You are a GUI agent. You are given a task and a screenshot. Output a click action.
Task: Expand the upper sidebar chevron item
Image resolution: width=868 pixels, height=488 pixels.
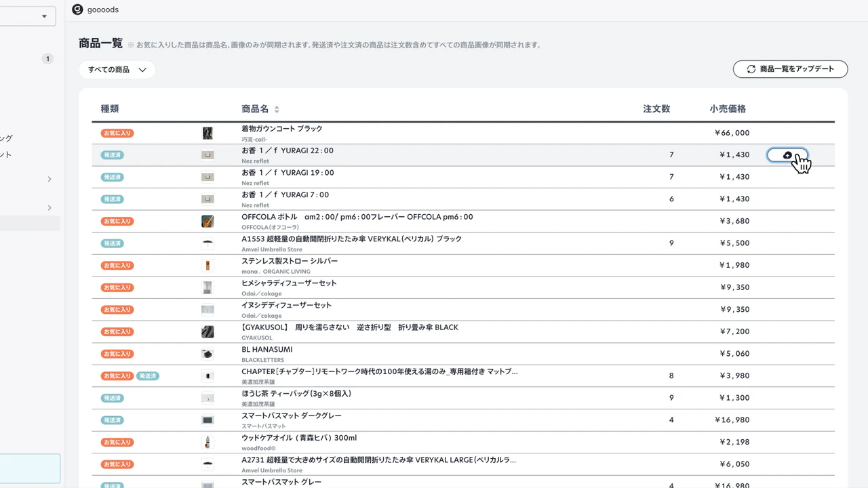50,179
